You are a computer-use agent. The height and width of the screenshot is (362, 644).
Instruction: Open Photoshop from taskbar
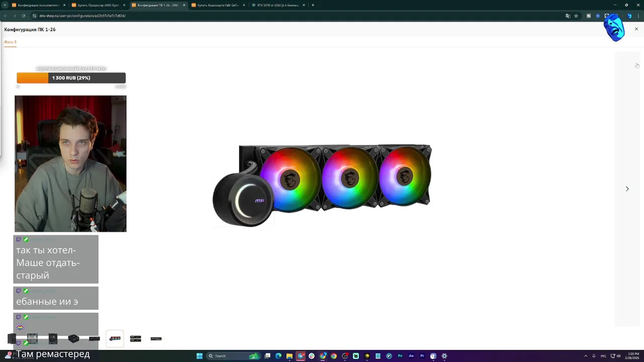point(400,356)
